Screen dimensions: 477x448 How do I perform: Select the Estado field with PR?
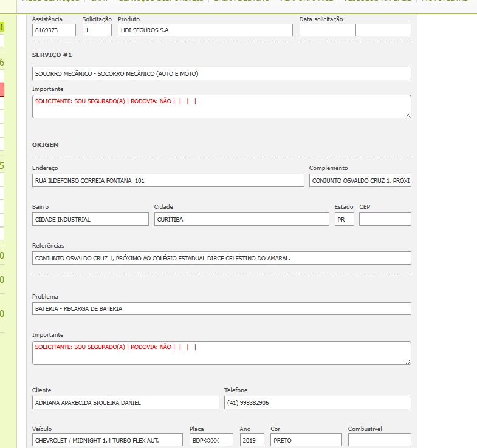pos(344,219)
